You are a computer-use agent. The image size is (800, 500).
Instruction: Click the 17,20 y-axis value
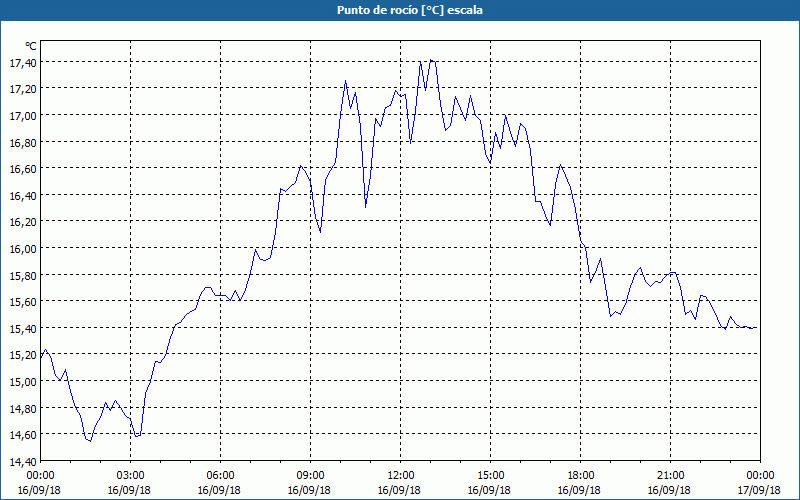[x=23, y=89]
